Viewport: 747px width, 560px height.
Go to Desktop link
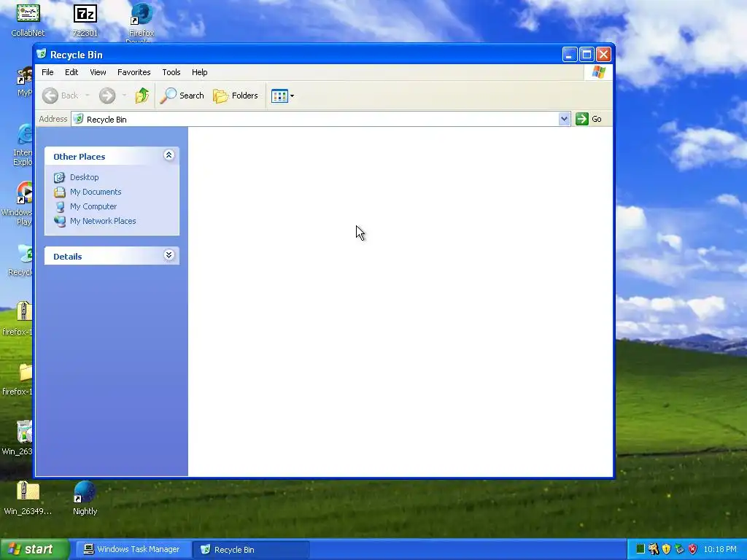click(x=85, y=177)
